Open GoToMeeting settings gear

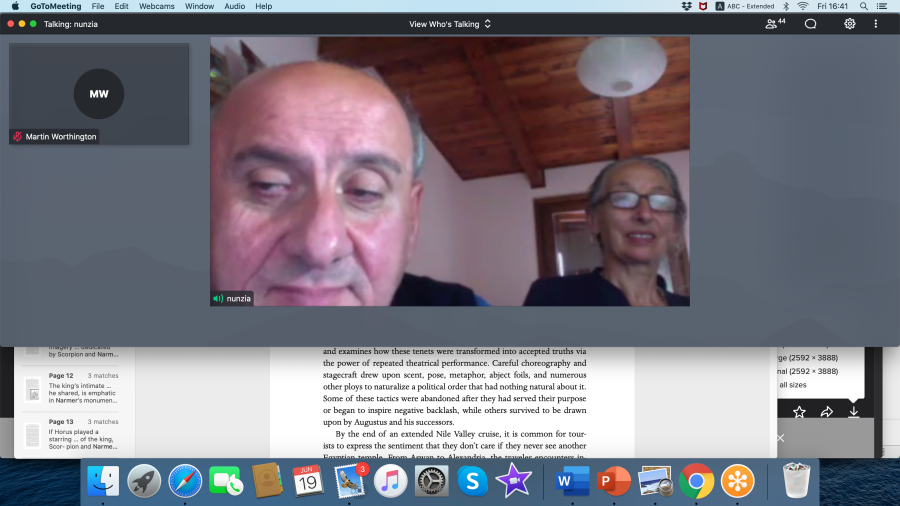(x=849, y=24)
